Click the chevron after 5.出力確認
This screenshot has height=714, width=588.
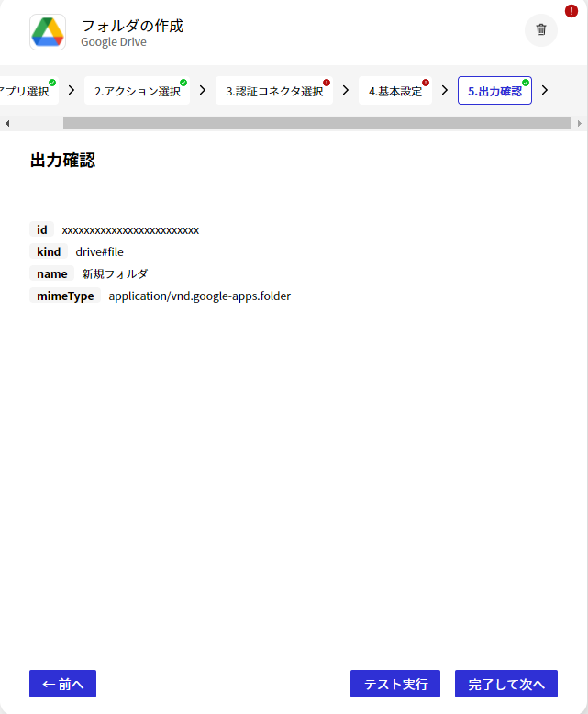(x=545, y=90)
